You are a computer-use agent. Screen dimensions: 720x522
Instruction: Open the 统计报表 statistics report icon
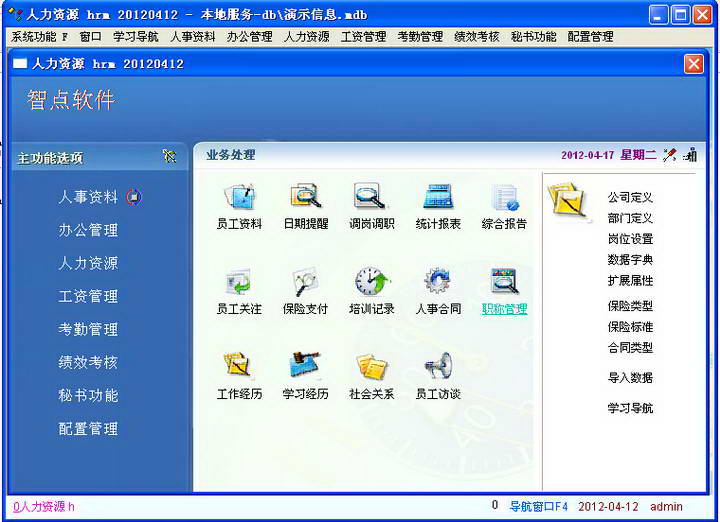click(438, 196)
